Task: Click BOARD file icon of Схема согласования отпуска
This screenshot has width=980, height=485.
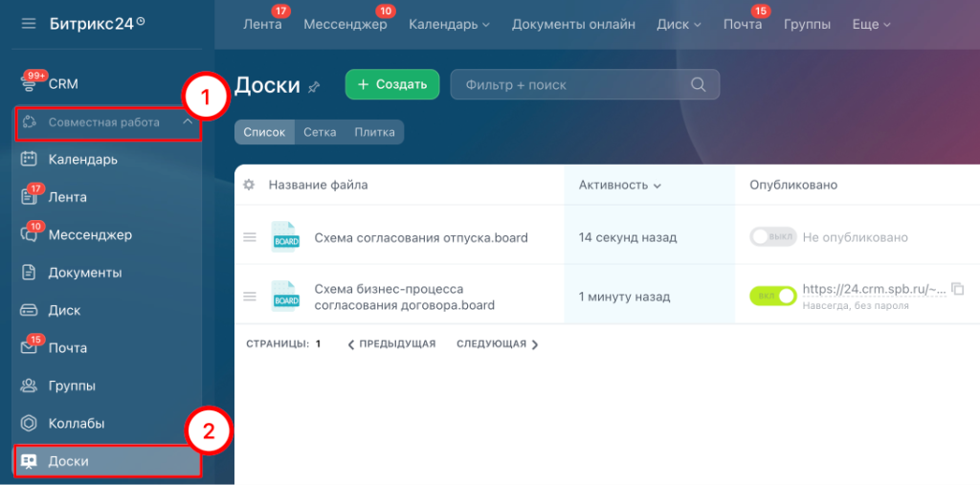Action: pyautogui.click(x=285, y=237)
